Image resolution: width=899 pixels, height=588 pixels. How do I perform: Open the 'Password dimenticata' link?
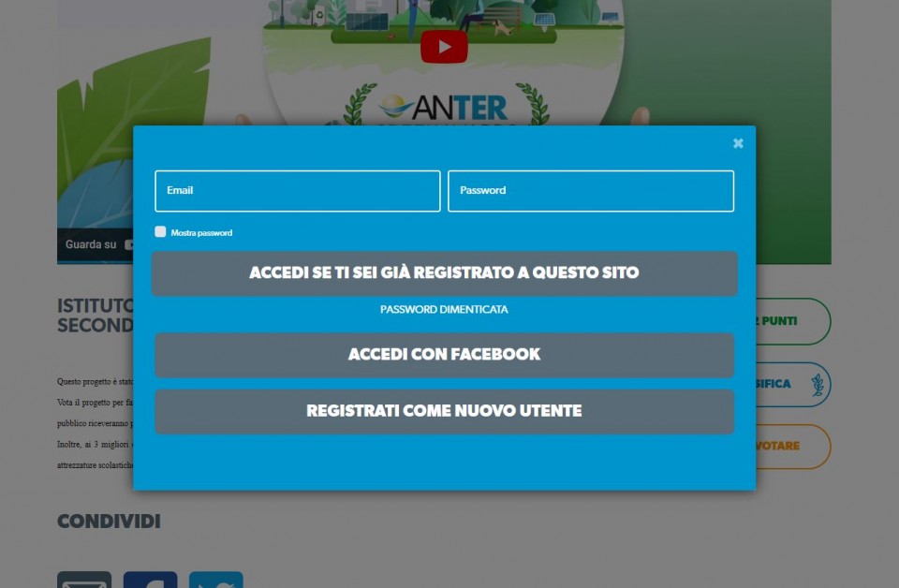pyautogui.click(x=444, y=309)
